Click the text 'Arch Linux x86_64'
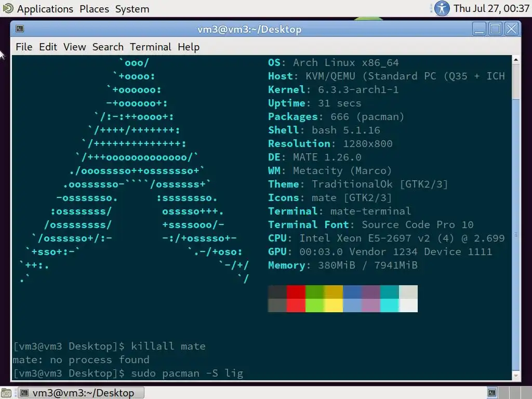The image size is (532, 399). (x=345, y=63)
